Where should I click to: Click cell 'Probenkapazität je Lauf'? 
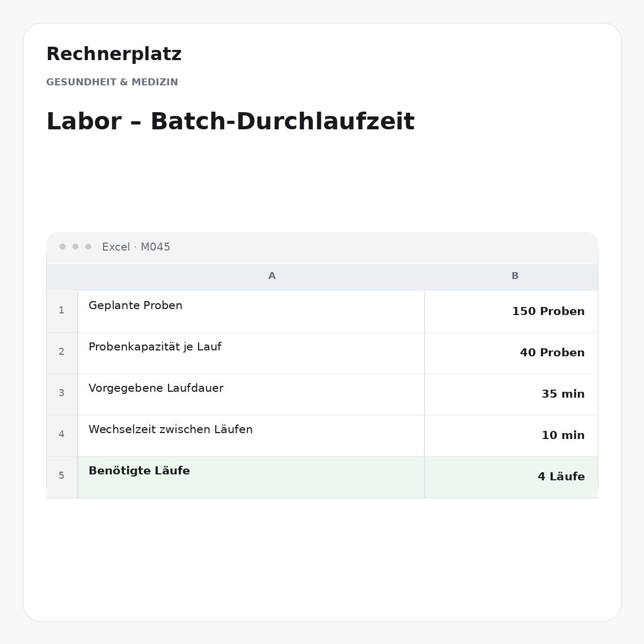(251, 353)
